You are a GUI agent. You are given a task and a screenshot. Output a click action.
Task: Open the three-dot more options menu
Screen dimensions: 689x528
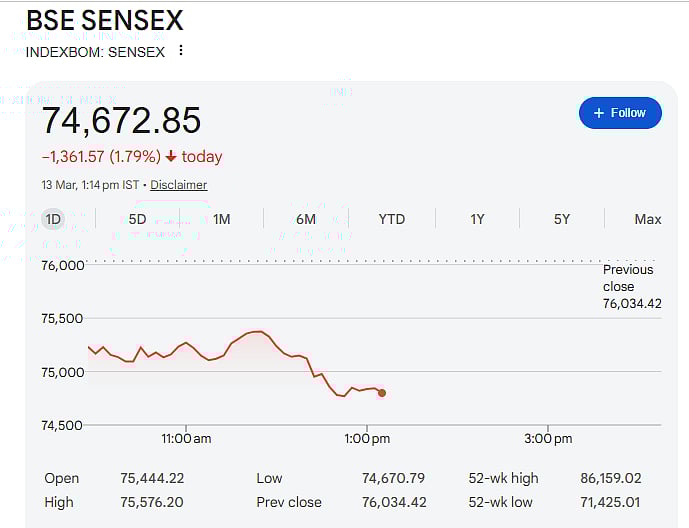tap(181, 50)
